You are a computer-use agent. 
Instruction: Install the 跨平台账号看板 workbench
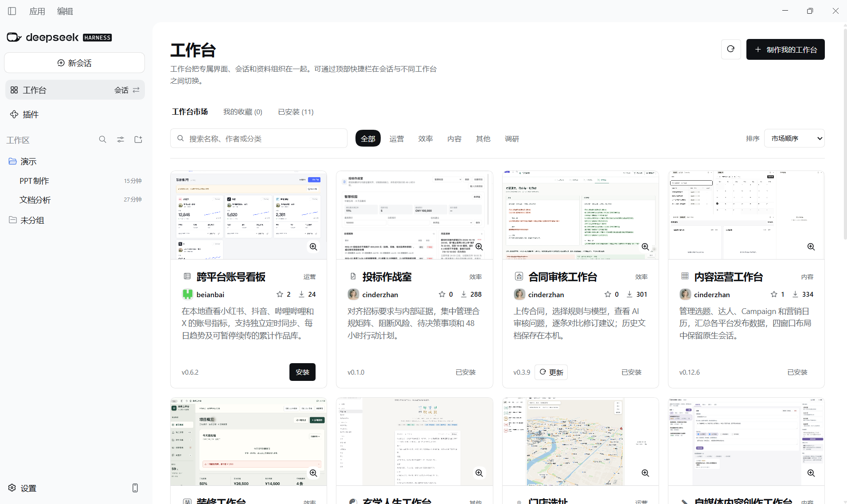click(302, 372)
